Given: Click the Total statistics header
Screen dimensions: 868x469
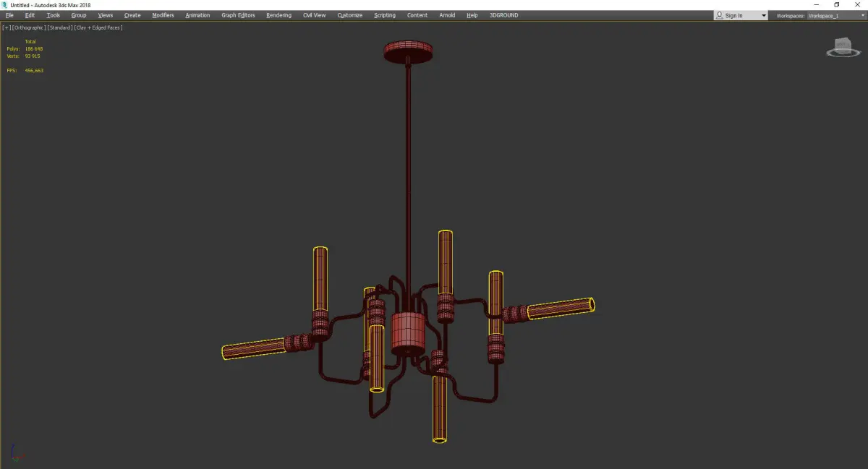Looking at the screenshot, I should (x=30, y=42).
